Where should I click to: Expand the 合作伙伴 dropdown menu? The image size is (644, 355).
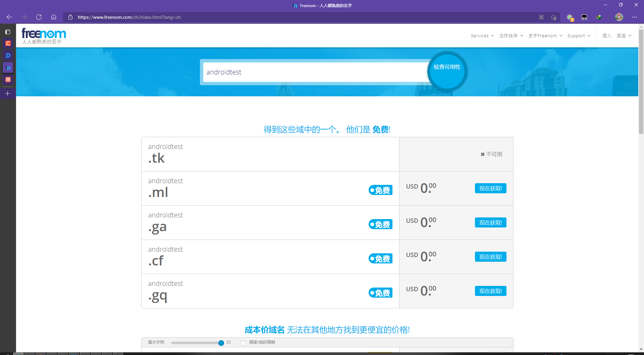coord(511,36)
